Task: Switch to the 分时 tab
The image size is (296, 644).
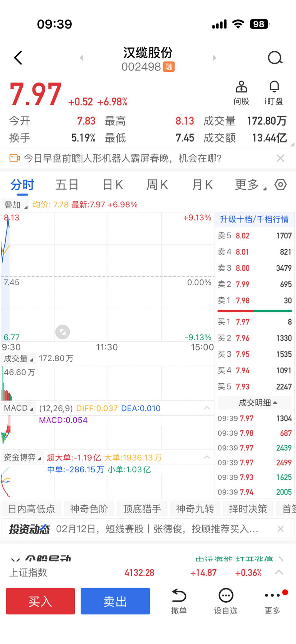Action: (x=22, y=185)
